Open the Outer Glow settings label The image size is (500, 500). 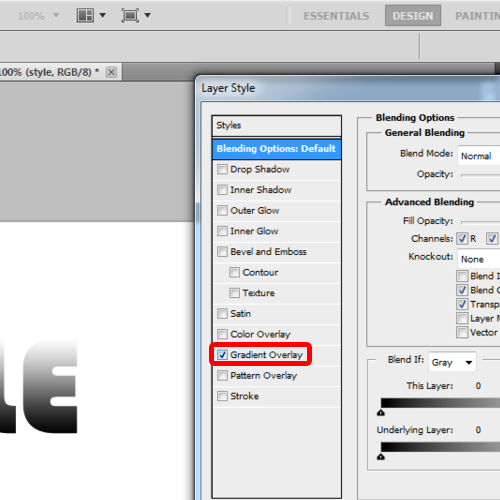(255, 211)
